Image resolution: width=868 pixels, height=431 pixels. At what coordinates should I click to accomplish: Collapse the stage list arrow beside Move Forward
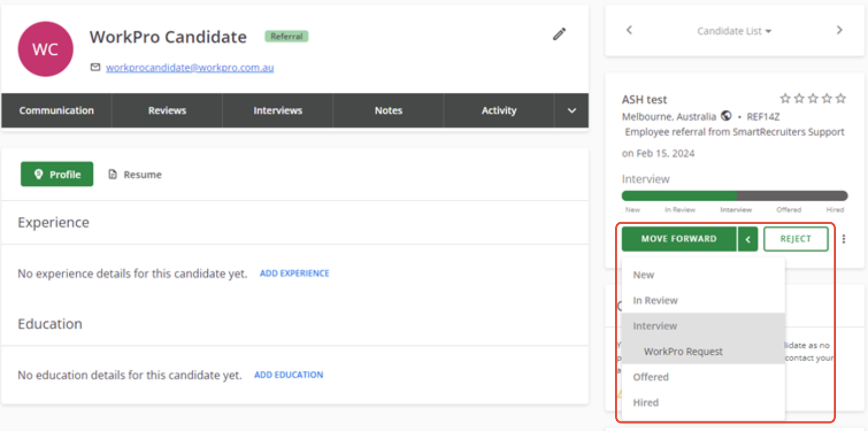point(748,239)
